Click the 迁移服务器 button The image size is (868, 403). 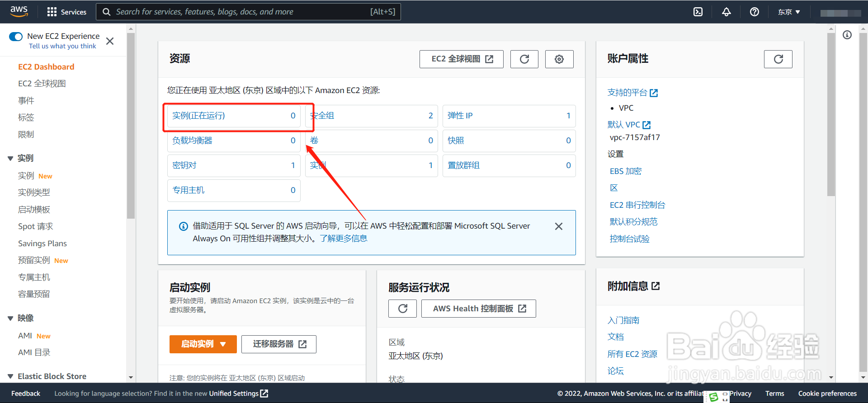point(279,344)
